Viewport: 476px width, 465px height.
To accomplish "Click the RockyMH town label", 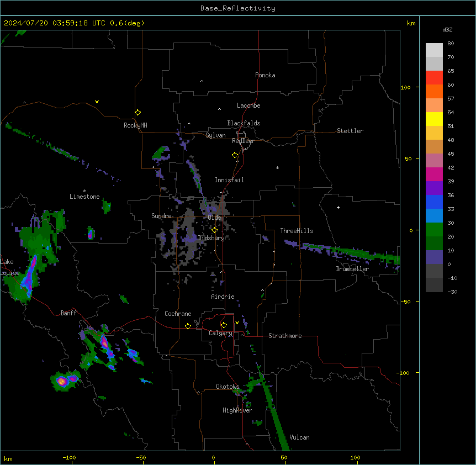I will [135, 125].
